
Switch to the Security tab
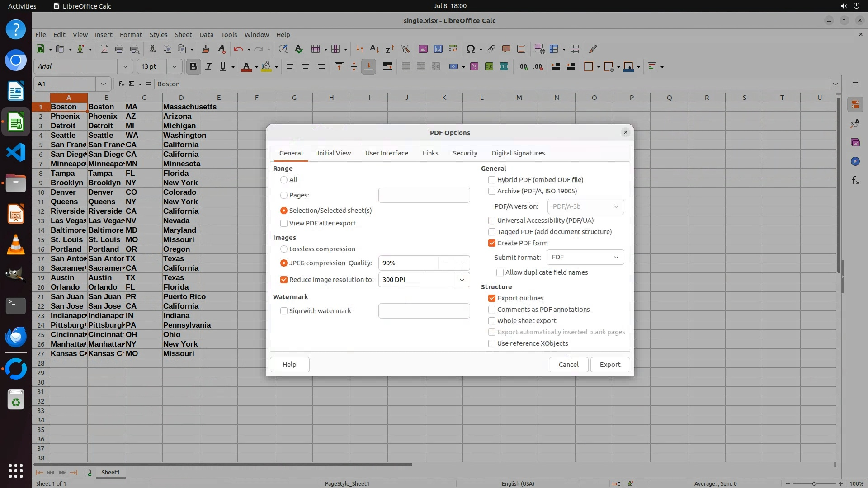pos(465,153)
